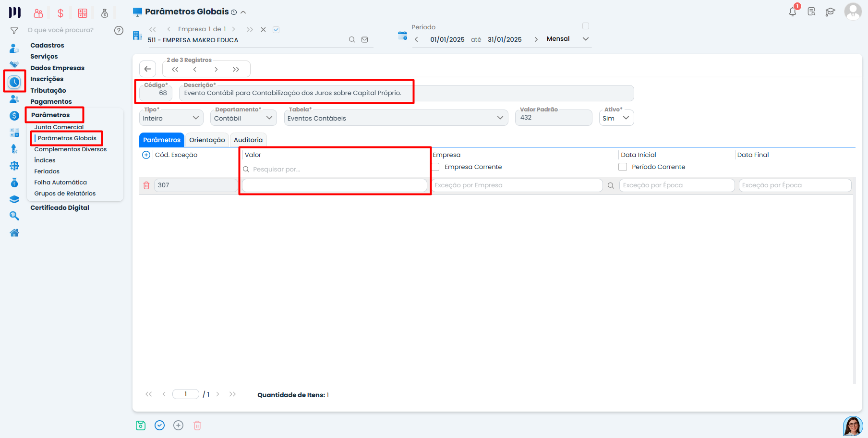Click the trash icon next to exception 307
The height and width of the screenshot is (438, 868).
[146, 185]
